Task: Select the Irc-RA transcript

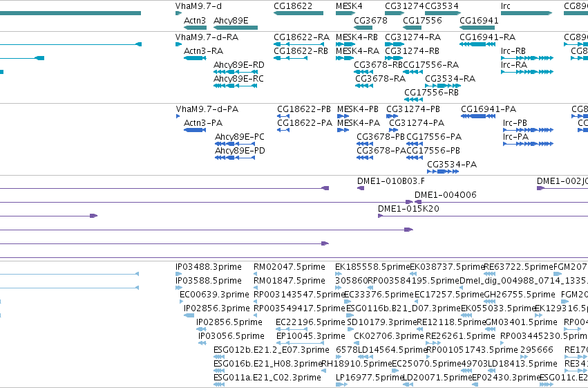Action: [527, 72]
